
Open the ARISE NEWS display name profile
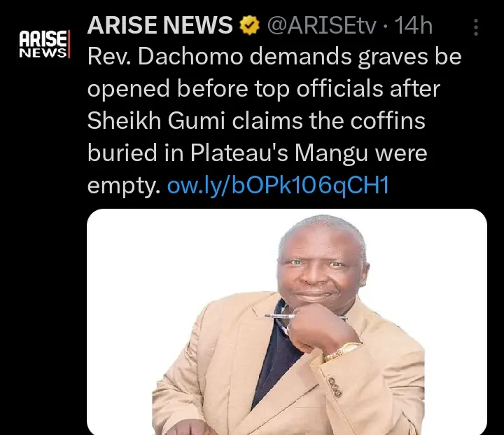pyautogui.click(x=160, y=25)
